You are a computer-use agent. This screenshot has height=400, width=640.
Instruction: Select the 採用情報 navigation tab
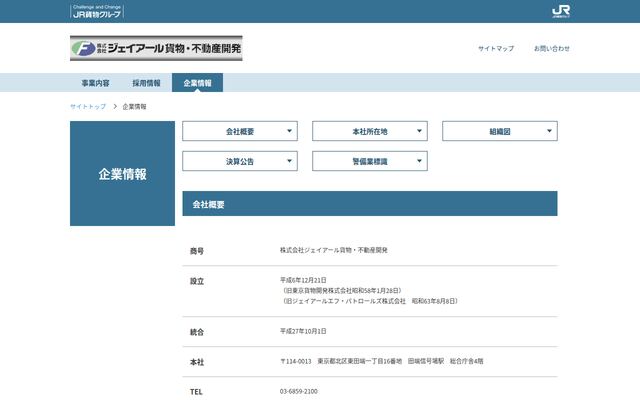click(x=147, y=83)
